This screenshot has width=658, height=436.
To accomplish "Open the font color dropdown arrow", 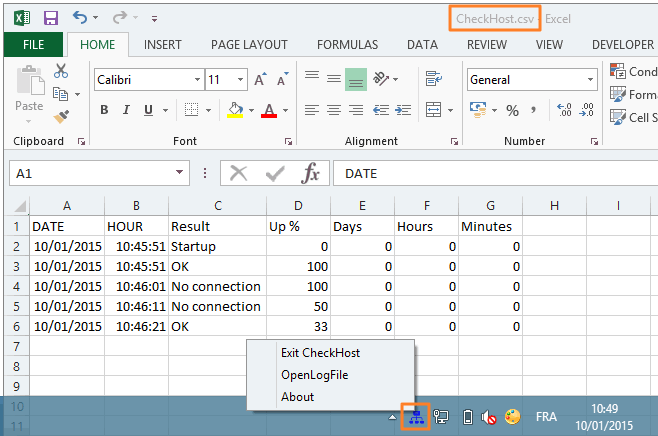I will click(285, 110).
